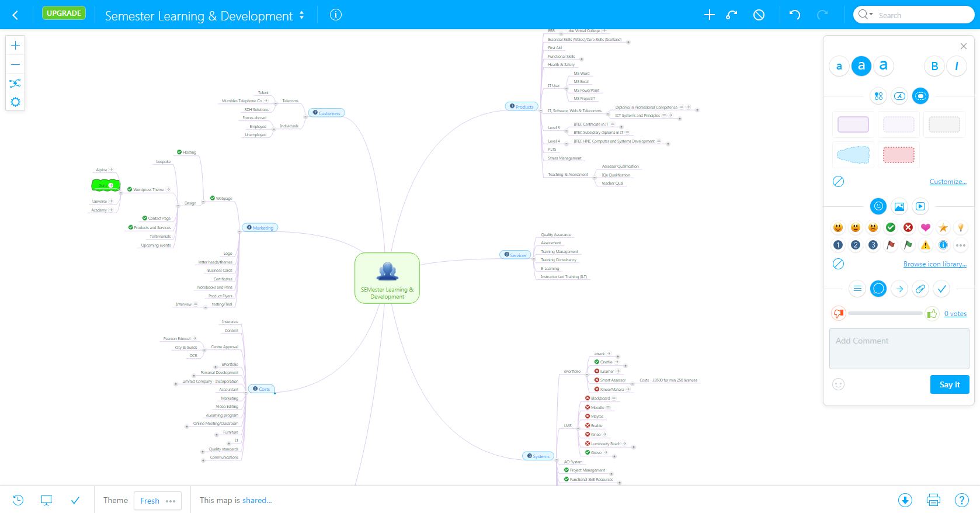Zoom out with the minus control
The height and width of the screenshot is (513, 980).
tap(15, 64)
